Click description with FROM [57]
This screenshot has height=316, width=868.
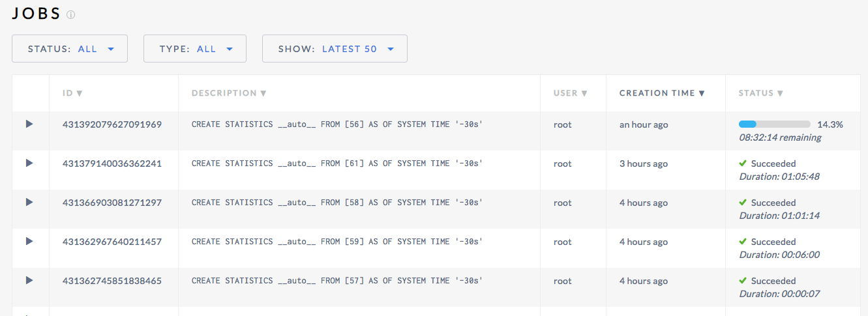pyautogui.click(x=337, y=281)
